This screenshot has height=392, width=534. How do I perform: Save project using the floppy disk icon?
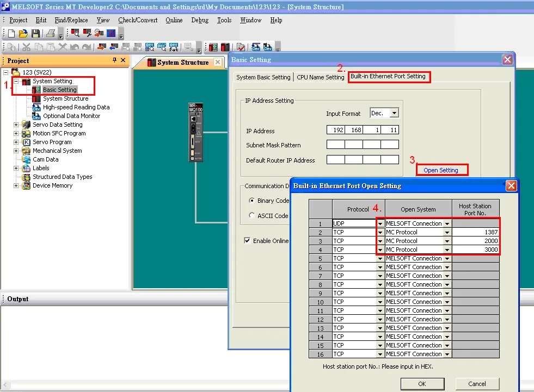pos(35,33)
